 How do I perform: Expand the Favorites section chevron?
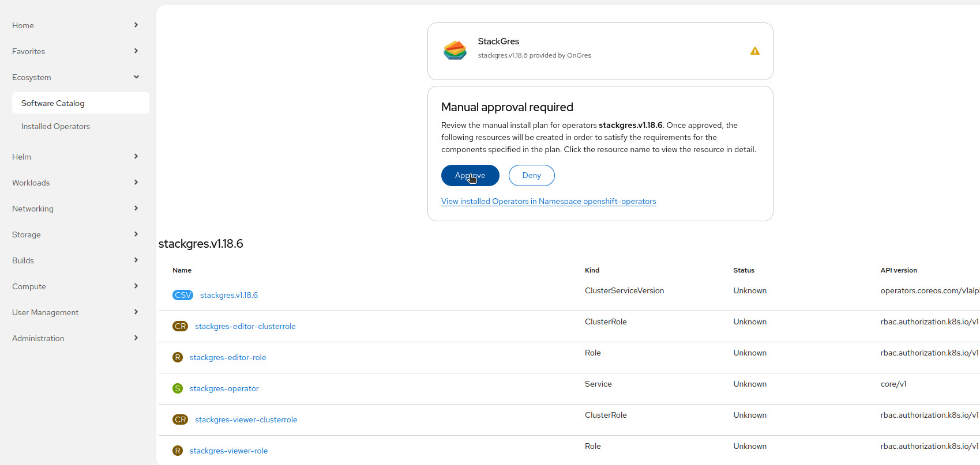point(136,51)
